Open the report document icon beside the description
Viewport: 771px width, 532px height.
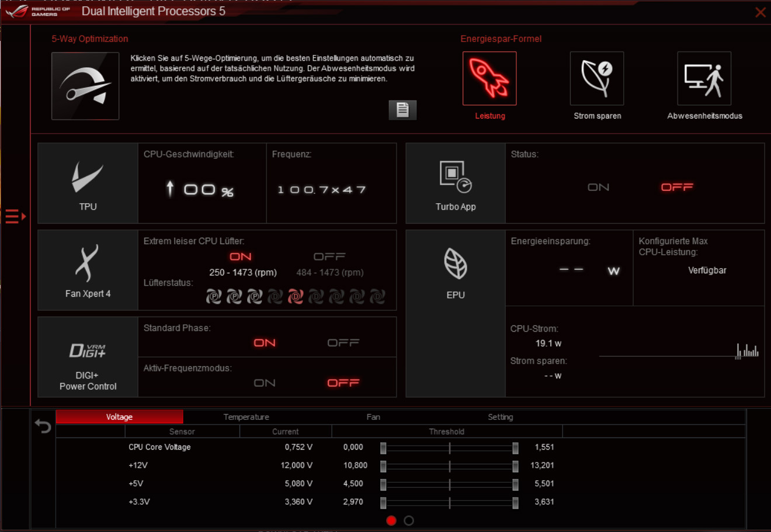pyautogui.click(x=402, y=110)
